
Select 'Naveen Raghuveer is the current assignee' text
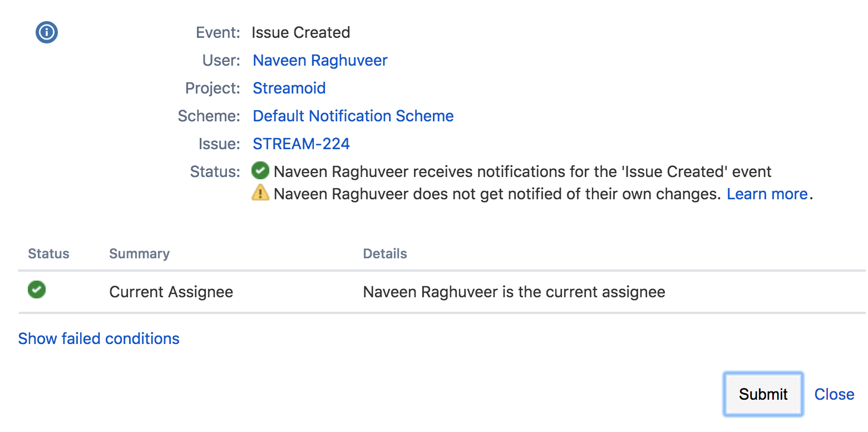coord(514,292)
